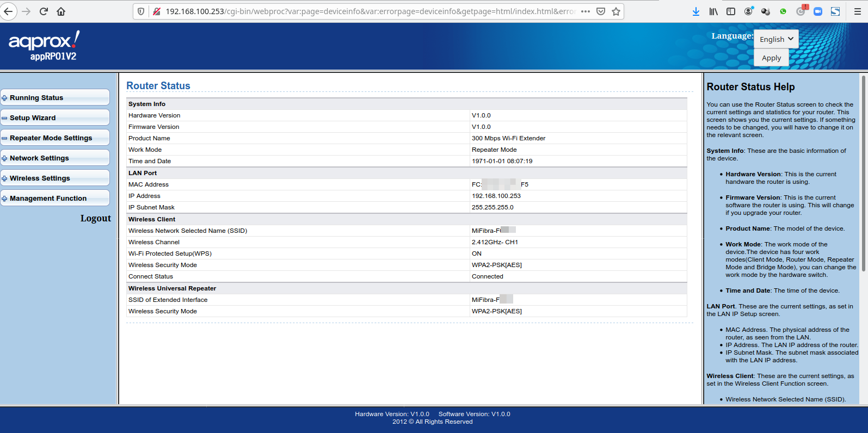The width and height of the screenshot is (868, 433).
Task: Log out via the Logout link
Action: click(x=95, y=218)
